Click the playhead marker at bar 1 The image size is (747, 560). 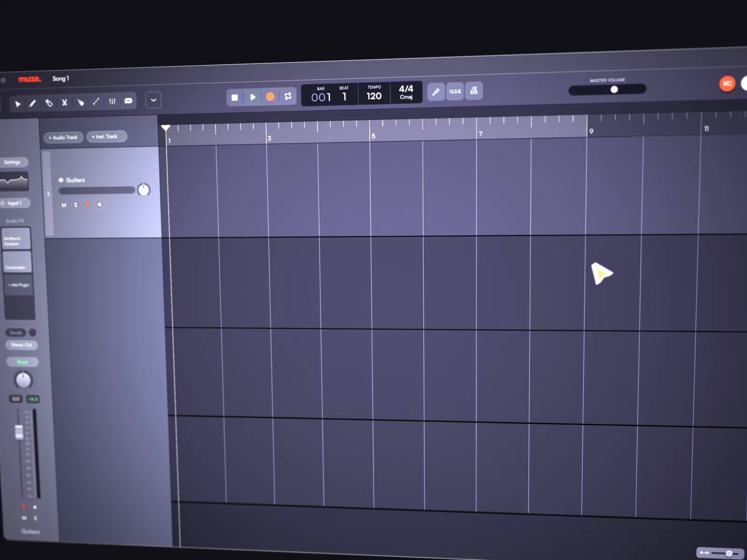(166, 127)
